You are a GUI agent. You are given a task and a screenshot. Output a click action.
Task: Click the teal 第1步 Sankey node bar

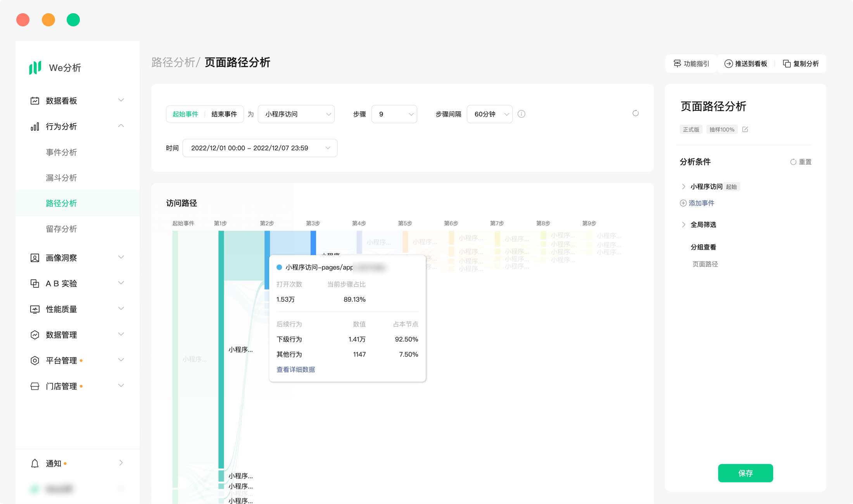coord(221,349)
